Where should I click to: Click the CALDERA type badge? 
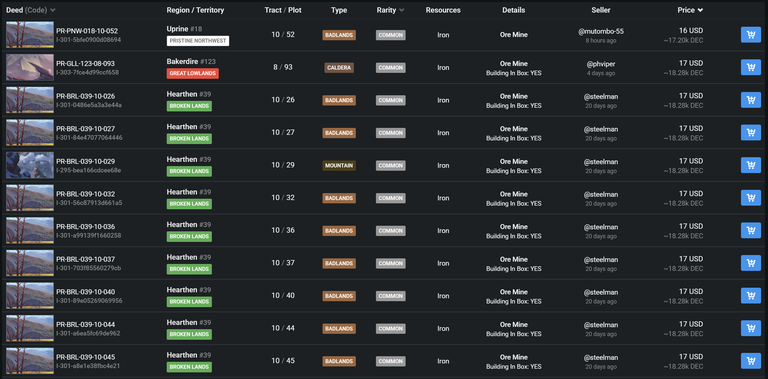(x=339, y=68)
